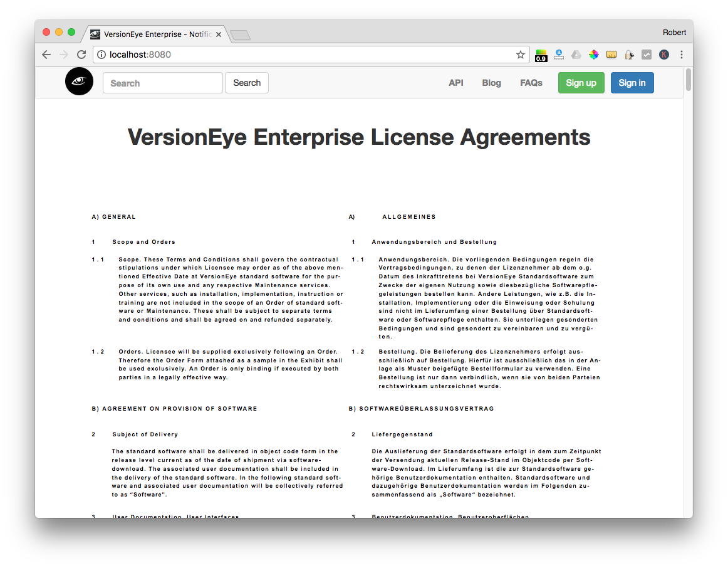
Task: Click the blue Sign in button
Action: [632, 83]
